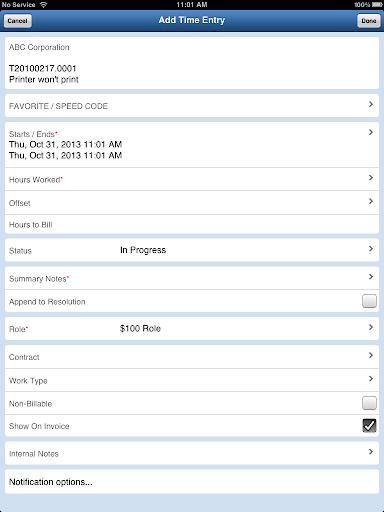The width and height of the screenshot is (384, 512).
Task: Select a different Role than $100 Role
Action: [x=192, y=329]
